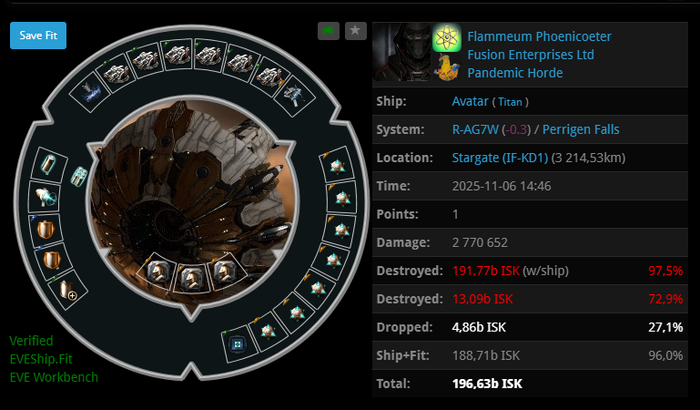Select the first shield hardener mid-slot icon

point(45,229)
